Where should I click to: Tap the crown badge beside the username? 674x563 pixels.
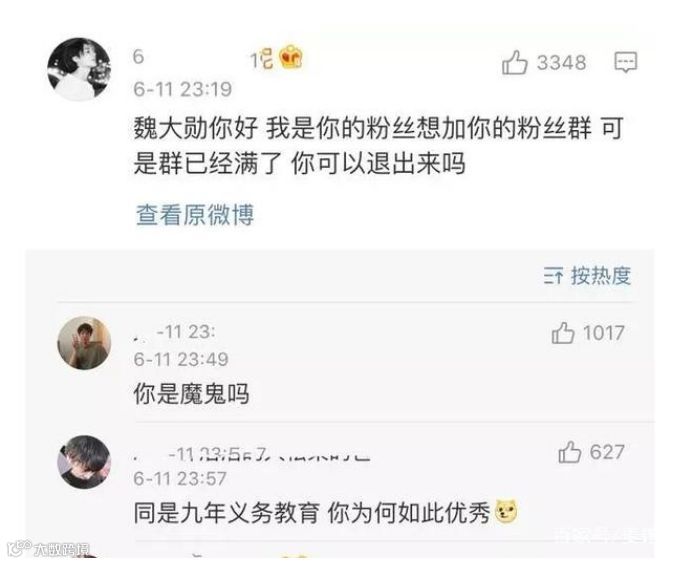(291, 58)
